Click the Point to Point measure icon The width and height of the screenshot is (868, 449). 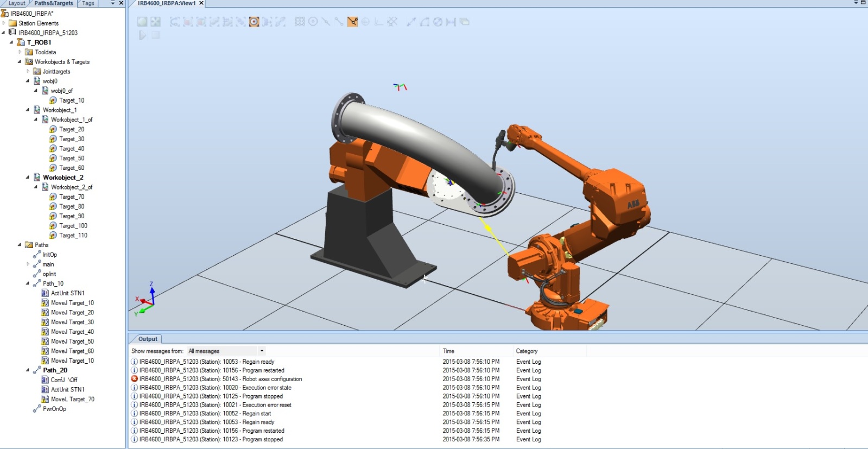411,22
